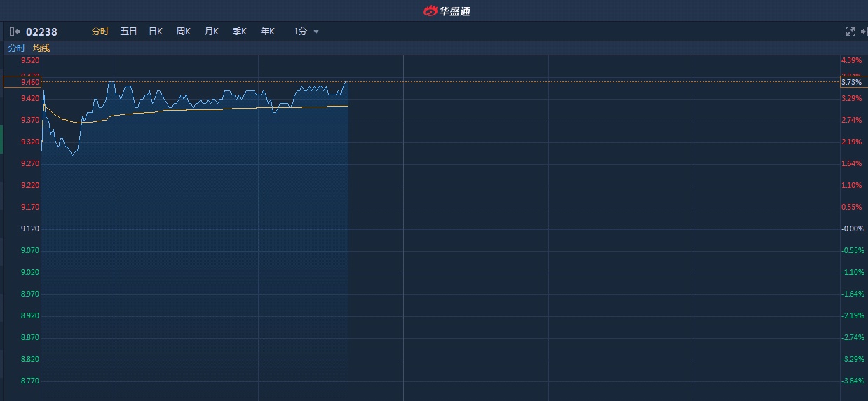The height and width of the screenshot is (401, 868).
Task: Click the -1.64% percentage axis label
Action: [853, 294]
